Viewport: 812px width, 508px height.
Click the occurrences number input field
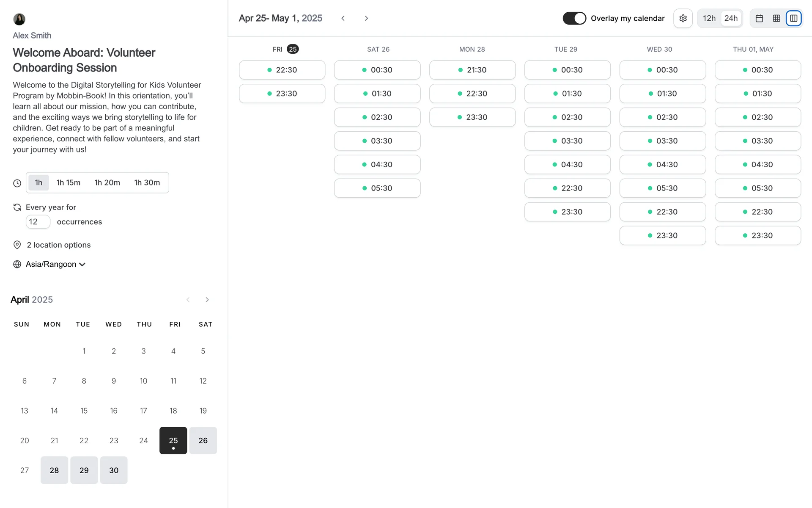38,222
